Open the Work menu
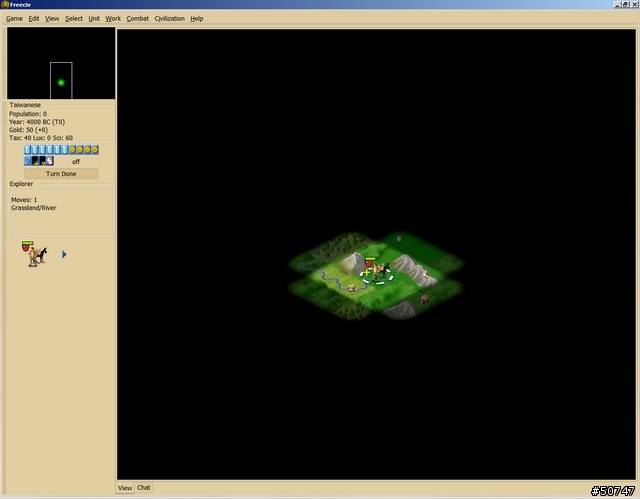 113,19
